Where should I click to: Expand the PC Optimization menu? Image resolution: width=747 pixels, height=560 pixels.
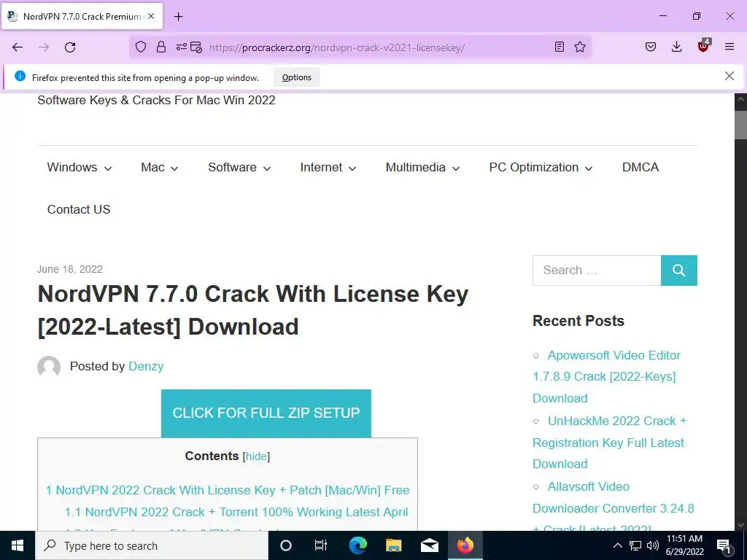pyautogui.click(x=541, y=167)
